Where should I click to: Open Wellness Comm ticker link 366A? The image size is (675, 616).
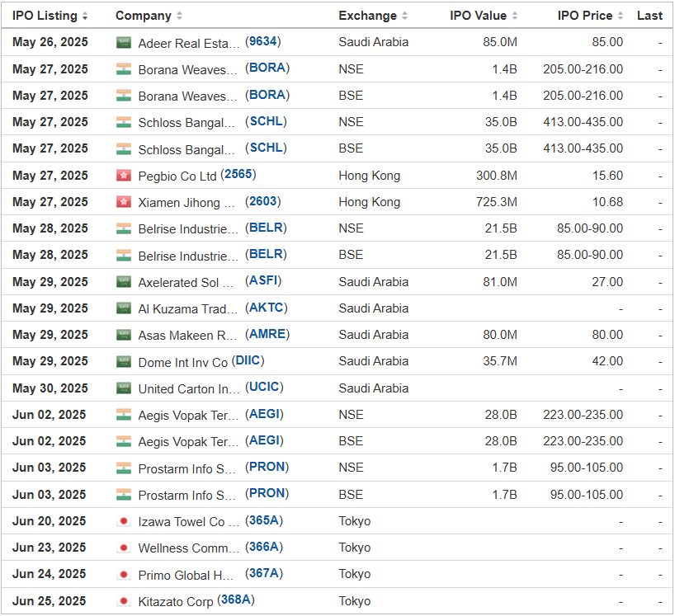click(264, 548)
